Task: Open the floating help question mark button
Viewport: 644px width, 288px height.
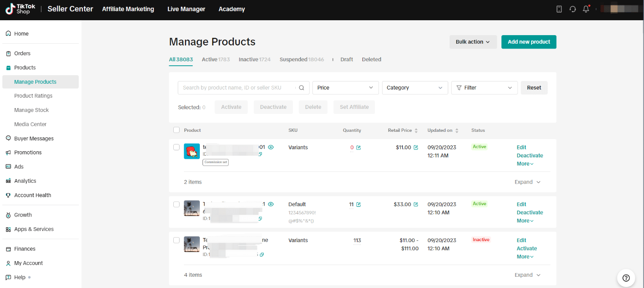Action: [x=626, y=278]
